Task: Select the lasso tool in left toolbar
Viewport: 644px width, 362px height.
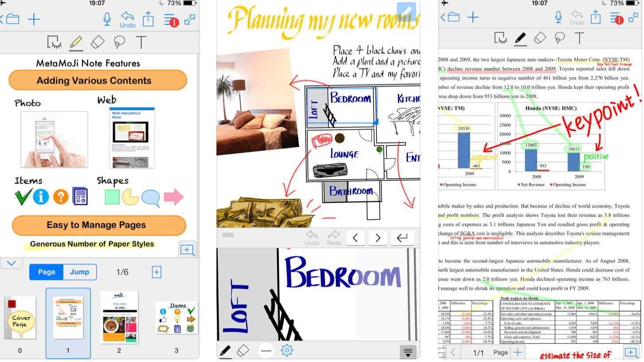Action: [119, 42]
